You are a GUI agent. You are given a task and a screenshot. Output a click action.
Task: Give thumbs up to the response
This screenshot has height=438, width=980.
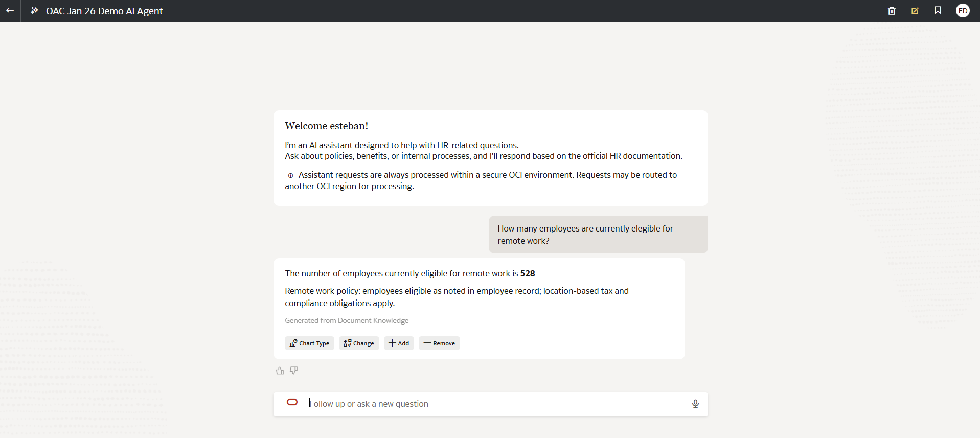[280, 371]
